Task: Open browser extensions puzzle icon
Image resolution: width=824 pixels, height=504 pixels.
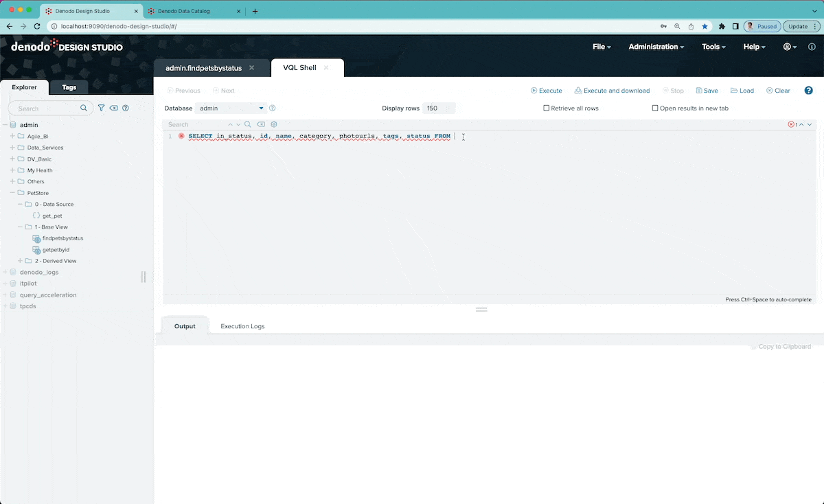Action: pos(722,26)
